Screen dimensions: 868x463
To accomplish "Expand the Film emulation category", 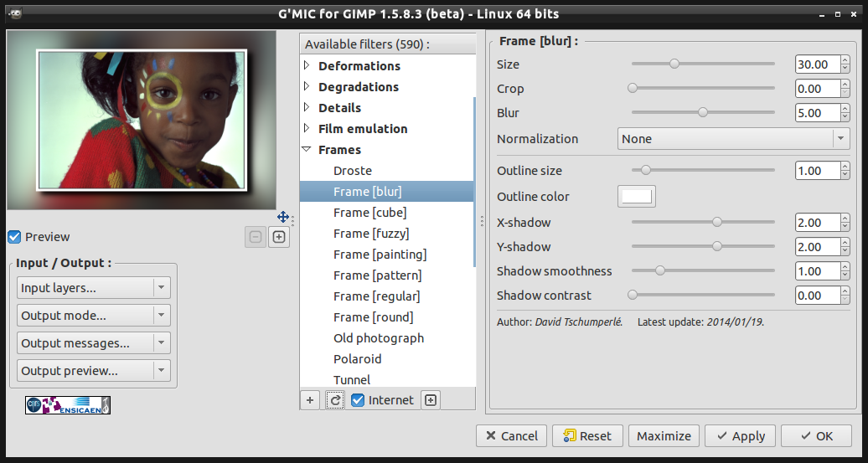I will click(x=307, y=129).
